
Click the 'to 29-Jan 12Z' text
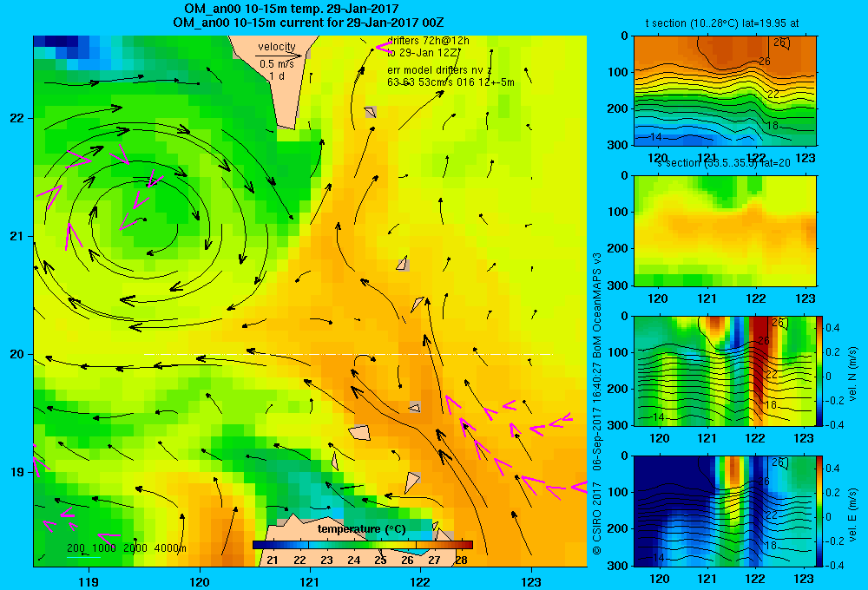(422, 53)
